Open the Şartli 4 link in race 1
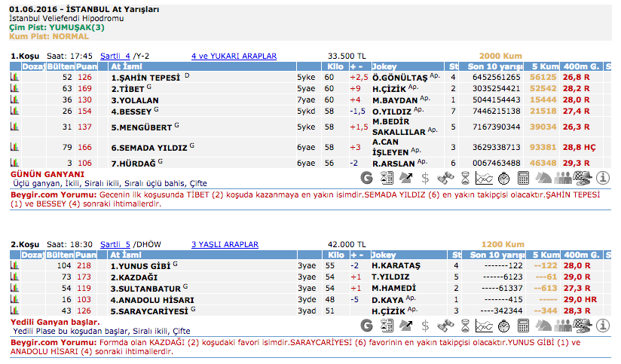 tap(115, 56)
